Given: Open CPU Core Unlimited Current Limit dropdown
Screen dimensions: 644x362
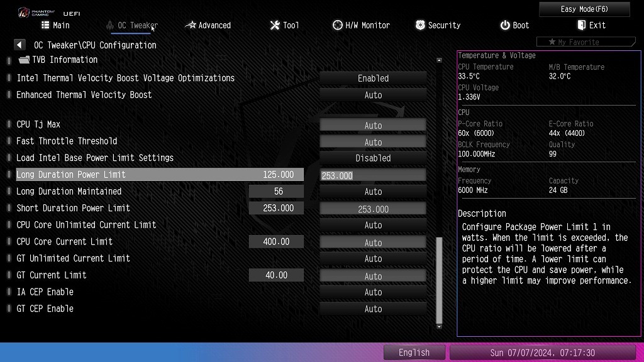Looking at the screenshot, I should click(x=373, y=226).
